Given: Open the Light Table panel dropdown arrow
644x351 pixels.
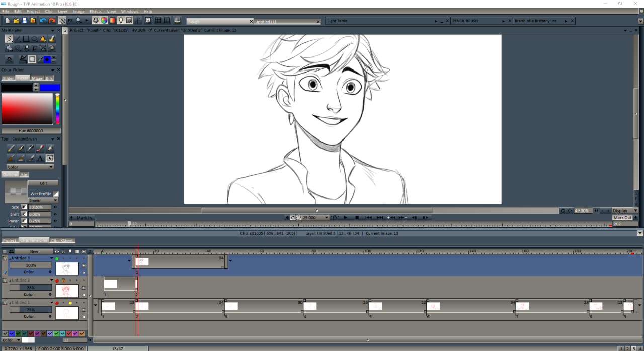Looking at the screenshot, I should pyautogui.click(x=436, y=21).
